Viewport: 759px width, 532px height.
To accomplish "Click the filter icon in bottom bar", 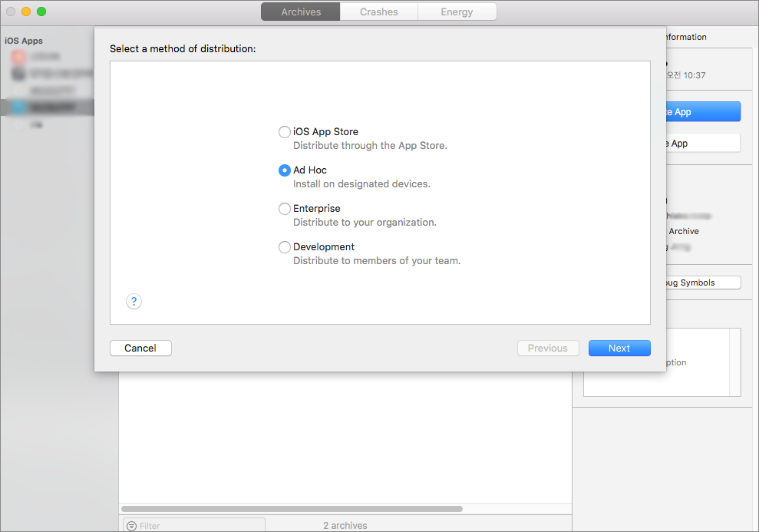I will pos(131,526).
